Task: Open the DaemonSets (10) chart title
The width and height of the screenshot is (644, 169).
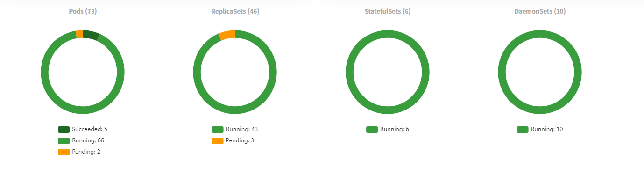Action: pyautogui.click(x=540, y=11)
